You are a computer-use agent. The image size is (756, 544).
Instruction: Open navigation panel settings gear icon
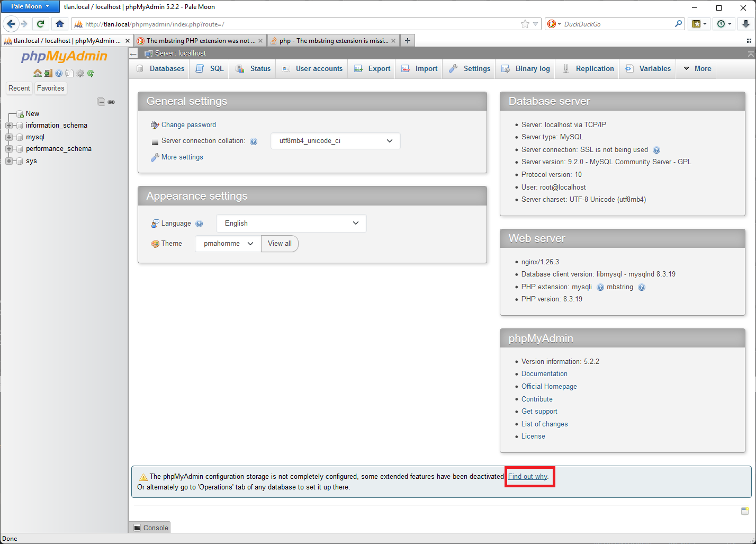80,74
